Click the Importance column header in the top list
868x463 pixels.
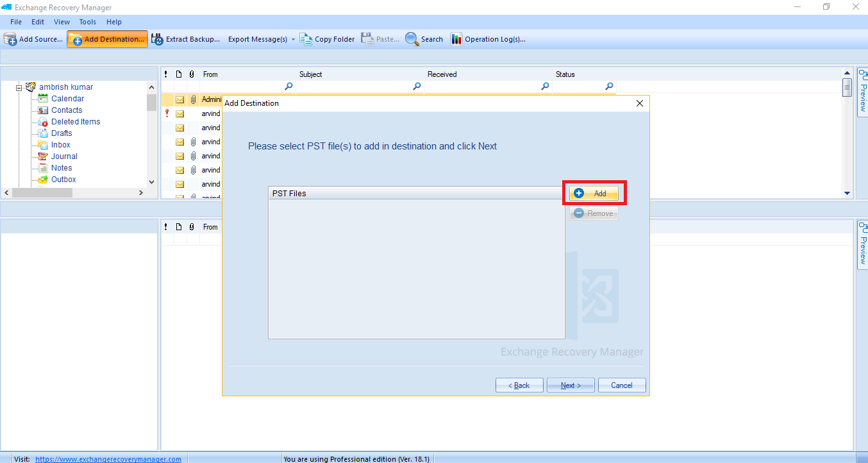pos(167,74)
